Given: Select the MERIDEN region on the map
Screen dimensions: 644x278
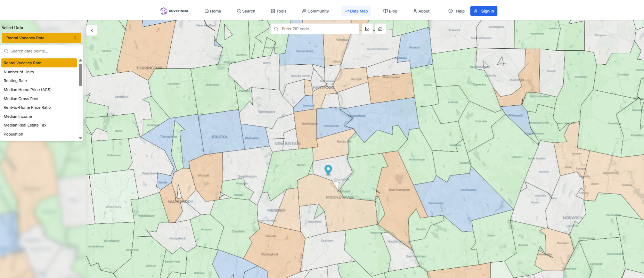Looking at the screenshot, I should (276, 210).
